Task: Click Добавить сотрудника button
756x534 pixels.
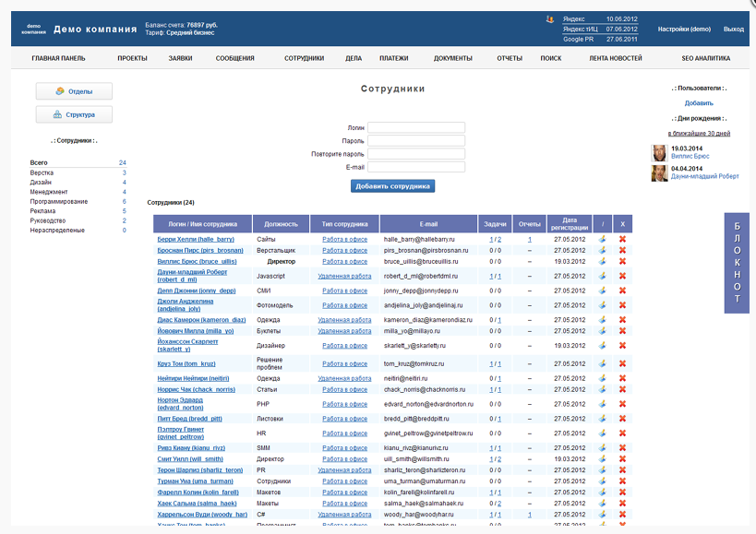Action: [x=392, y=186]
